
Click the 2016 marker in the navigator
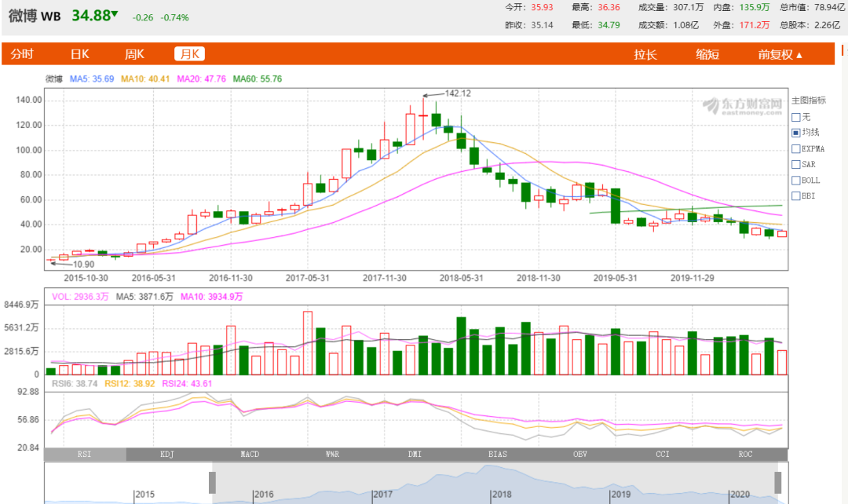[x=264, y=495]
